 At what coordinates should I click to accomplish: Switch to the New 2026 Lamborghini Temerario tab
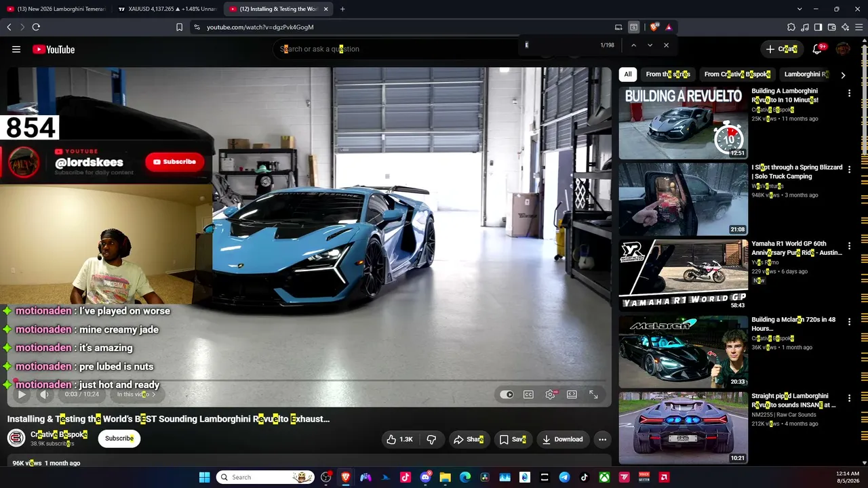tap(56, 9)
